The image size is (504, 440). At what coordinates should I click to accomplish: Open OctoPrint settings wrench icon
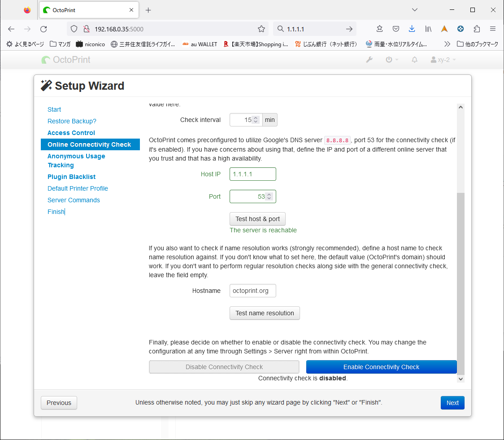pyautogui.click(x=369, y=60)
